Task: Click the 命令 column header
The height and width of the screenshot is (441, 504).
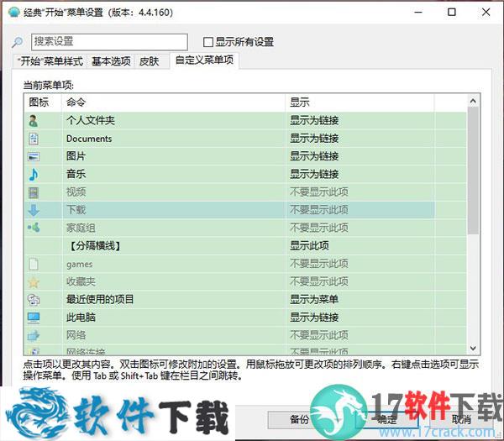Action: 173,102
